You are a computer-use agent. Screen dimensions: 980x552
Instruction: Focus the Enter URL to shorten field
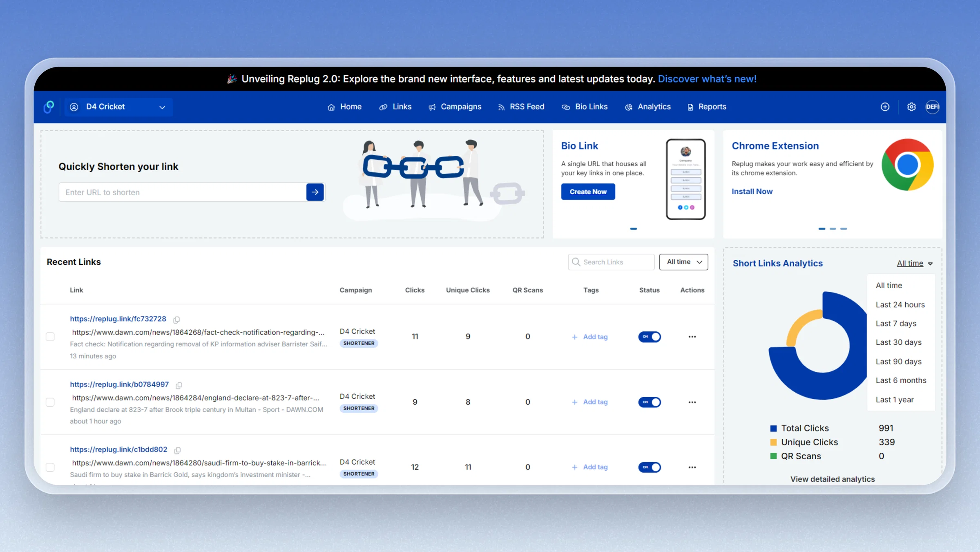tap(182, 192)
